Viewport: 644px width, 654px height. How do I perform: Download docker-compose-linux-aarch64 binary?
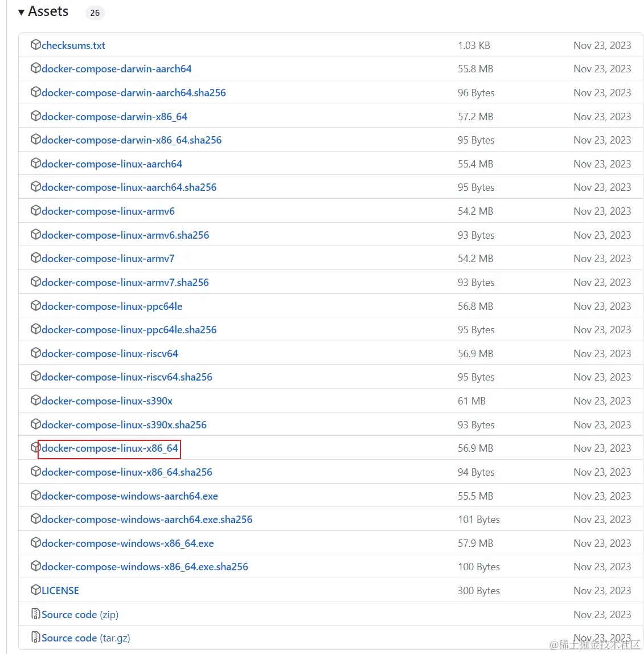point(112,164)
